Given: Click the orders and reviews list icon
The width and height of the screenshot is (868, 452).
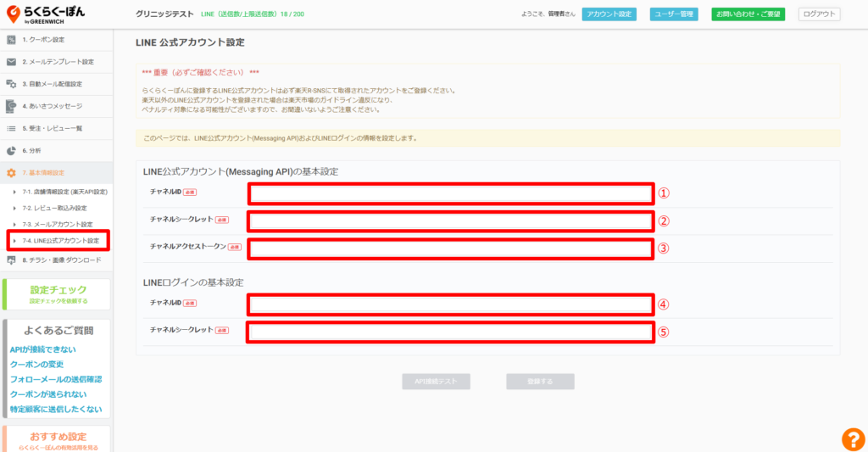Looking at the screenshot, I should click(x=11, y=128).
